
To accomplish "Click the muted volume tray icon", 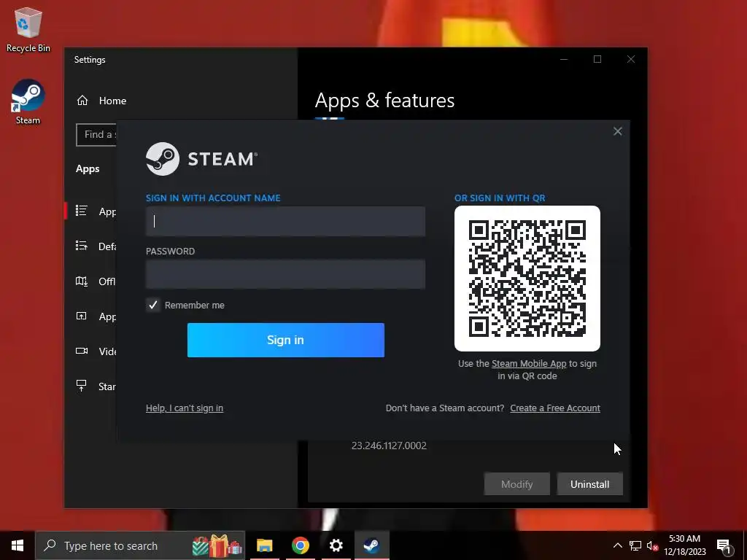I will pyautogui.click(x=652, y=545).
